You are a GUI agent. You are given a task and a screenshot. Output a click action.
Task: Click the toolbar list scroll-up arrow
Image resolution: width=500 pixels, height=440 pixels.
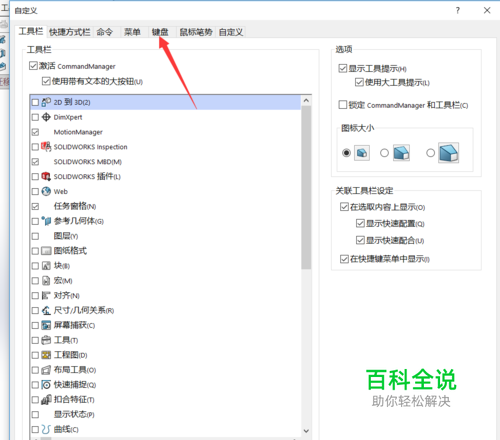[306, 100]
